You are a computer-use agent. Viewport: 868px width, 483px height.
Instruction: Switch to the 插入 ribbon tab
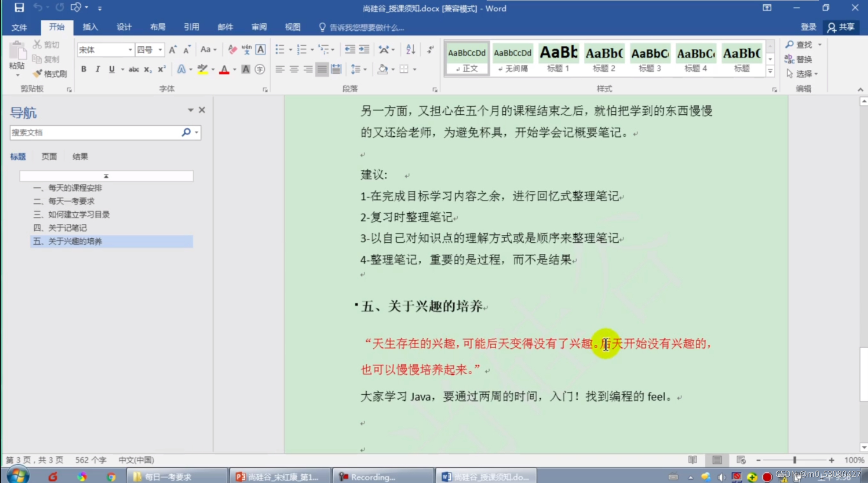tap(90, 27)
